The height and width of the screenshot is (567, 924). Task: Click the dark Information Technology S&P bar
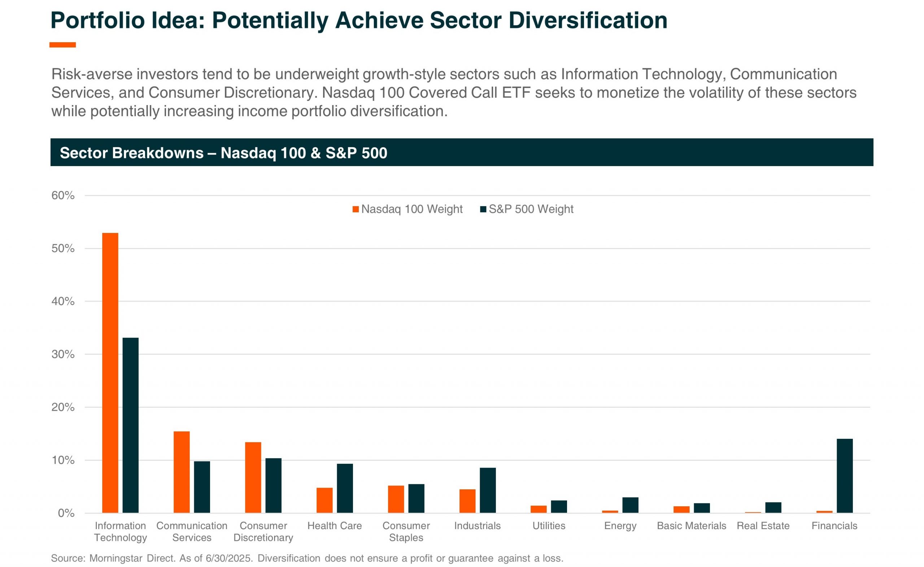coord(131,425)
